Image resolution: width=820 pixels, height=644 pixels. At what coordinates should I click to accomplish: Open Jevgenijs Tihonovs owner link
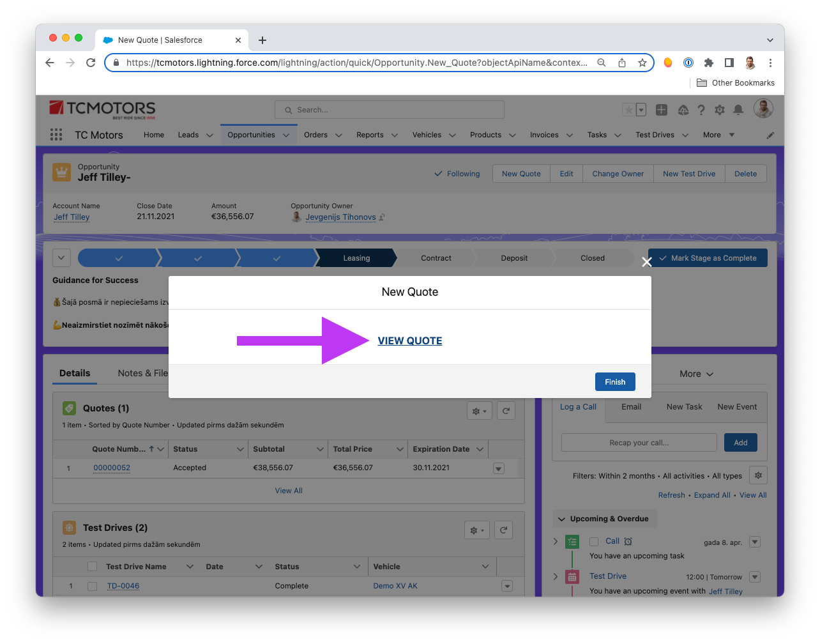click(x=340, y=217)
